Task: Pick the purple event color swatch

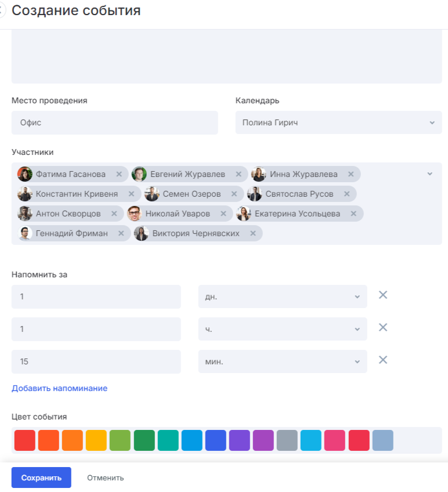Action: tap(239, 440)
